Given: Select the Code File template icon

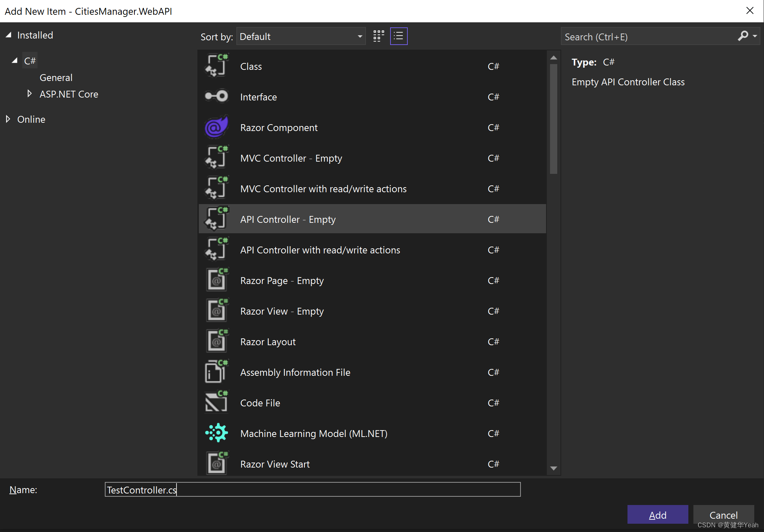Looking at the screenshot, I should 216,402.
